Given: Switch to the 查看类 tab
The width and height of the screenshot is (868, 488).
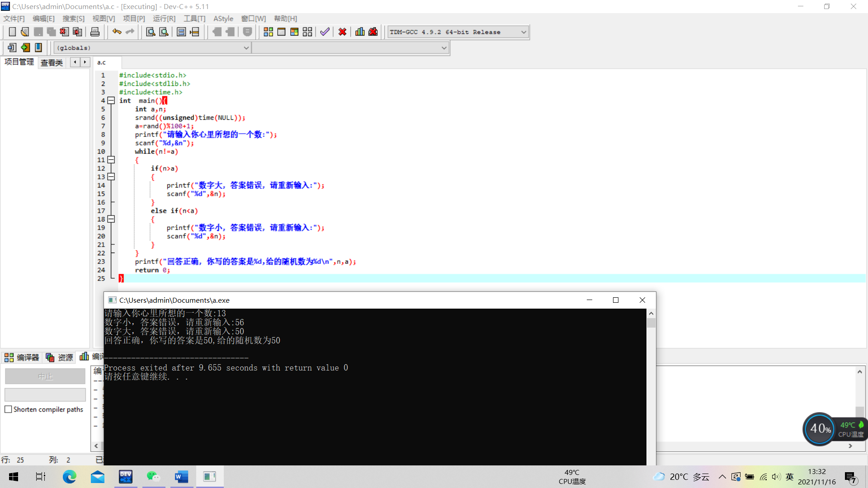Looking at the screenshot, I should [52, 63].
